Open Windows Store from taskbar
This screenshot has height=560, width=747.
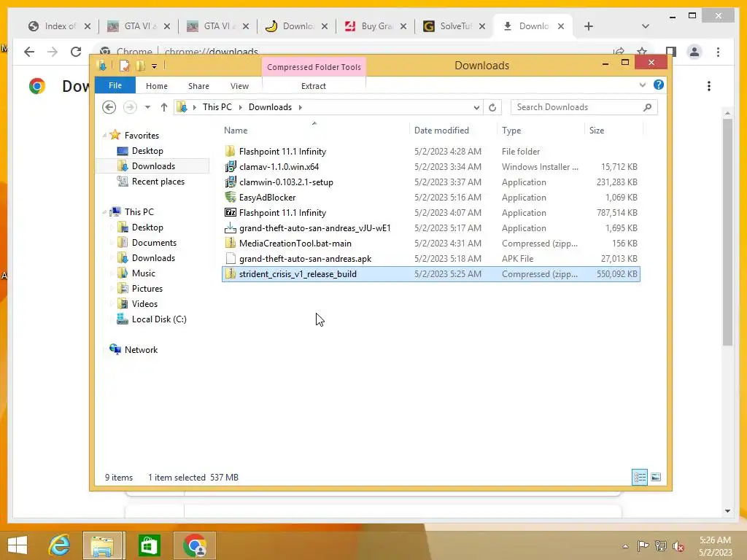pos(149,545)
